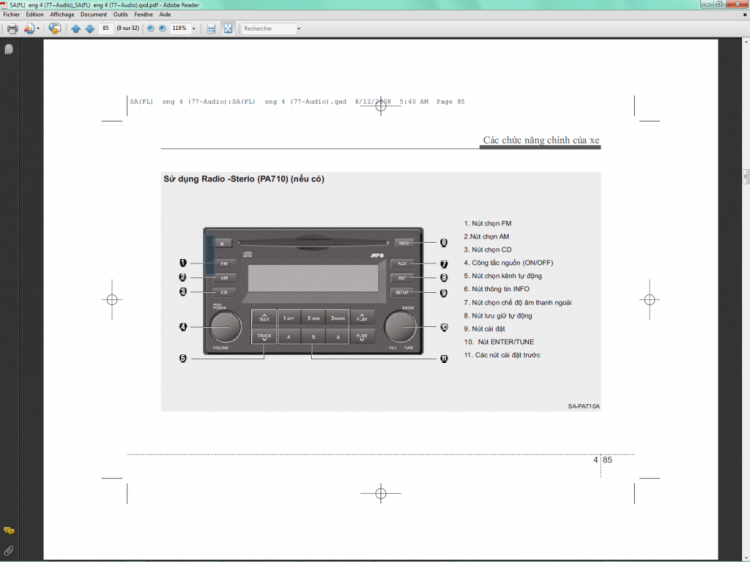The image size is (750, 562).
Task: Click the zoom in round button
Action: pos(163,29)
